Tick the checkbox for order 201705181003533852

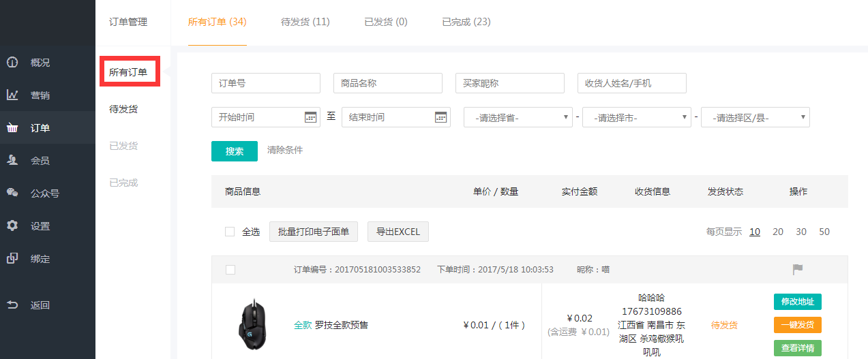[230, 270]
